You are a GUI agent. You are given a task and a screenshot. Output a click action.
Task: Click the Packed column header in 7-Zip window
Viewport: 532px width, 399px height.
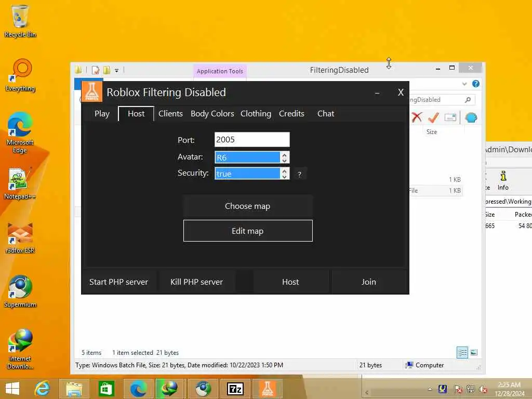(523, 215)
